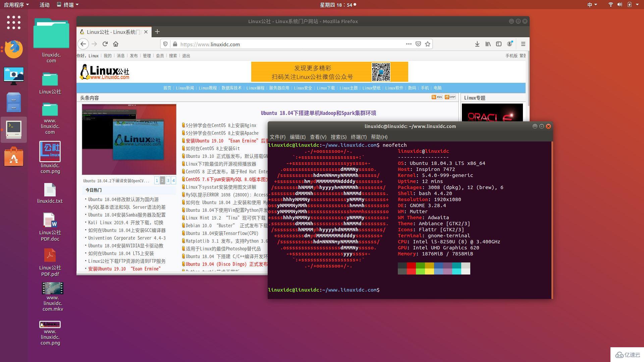Open linuxidc.txt desktop file
This screenshot has width=644, height=362.
click(x=50, y=193)
